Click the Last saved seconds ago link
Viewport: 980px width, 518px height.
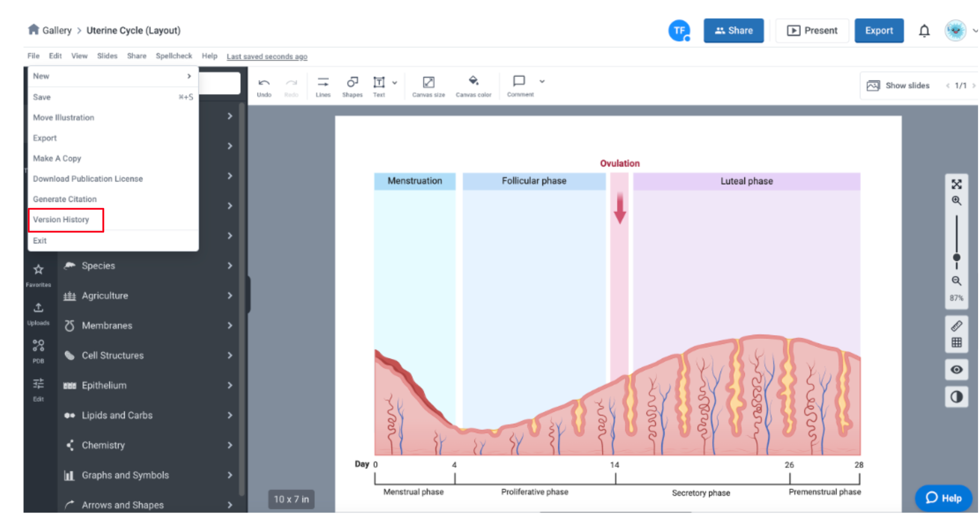[x=267, y=56]
